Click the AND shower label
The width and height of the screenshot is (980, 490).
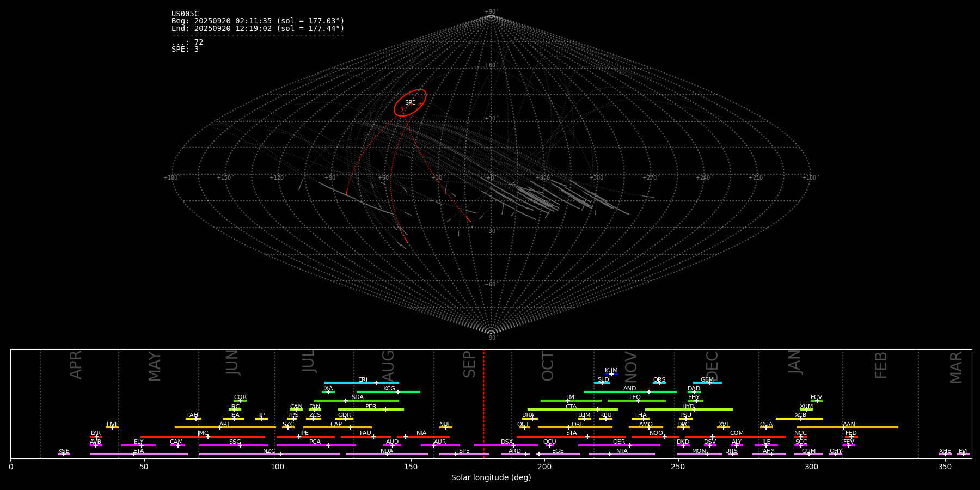click(630, 389)
